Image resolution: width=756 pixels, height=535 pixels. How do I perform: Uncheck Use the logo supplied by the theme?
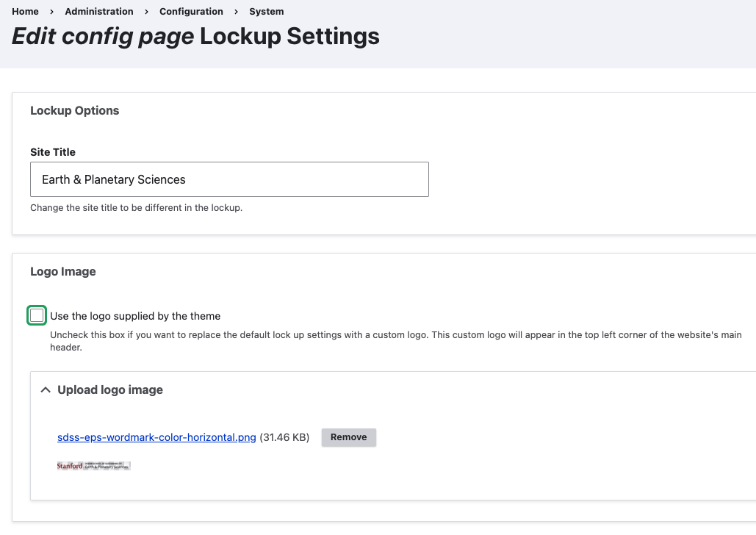coord(37,315)
